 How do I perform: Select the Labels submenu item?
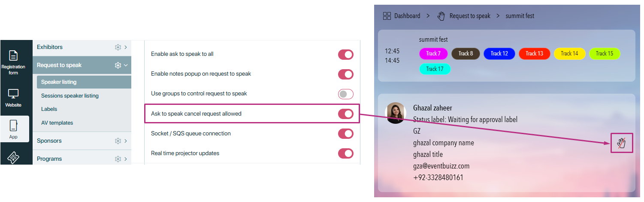coord(49,109)
